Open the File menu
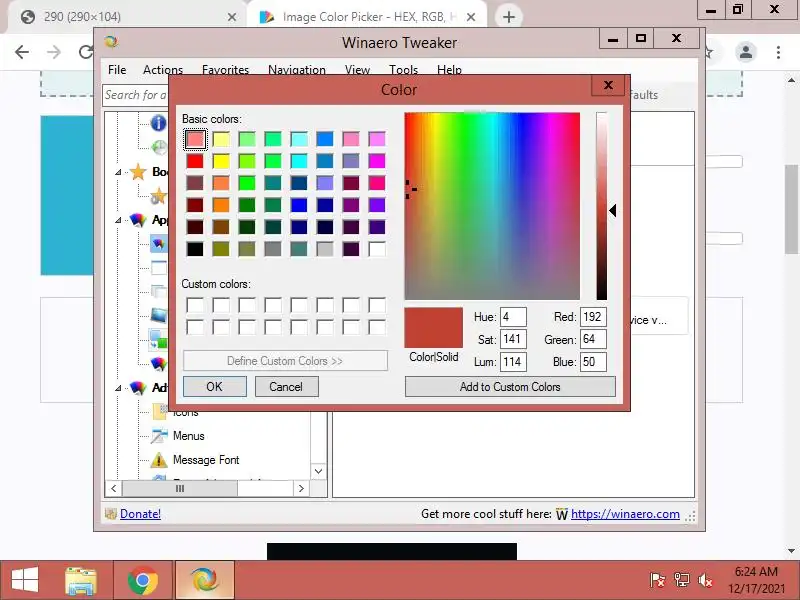This screenshot has height=600, width=800. coord(117,69)
